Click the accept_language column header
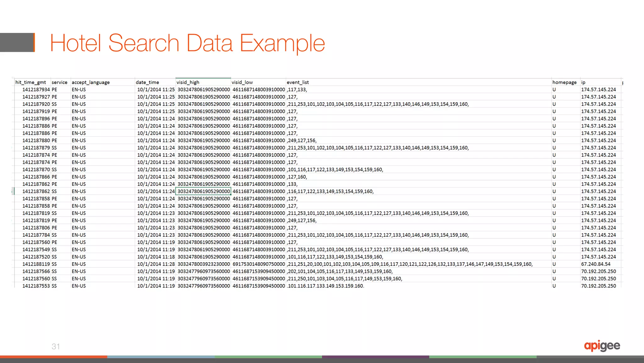 [103, 82]
